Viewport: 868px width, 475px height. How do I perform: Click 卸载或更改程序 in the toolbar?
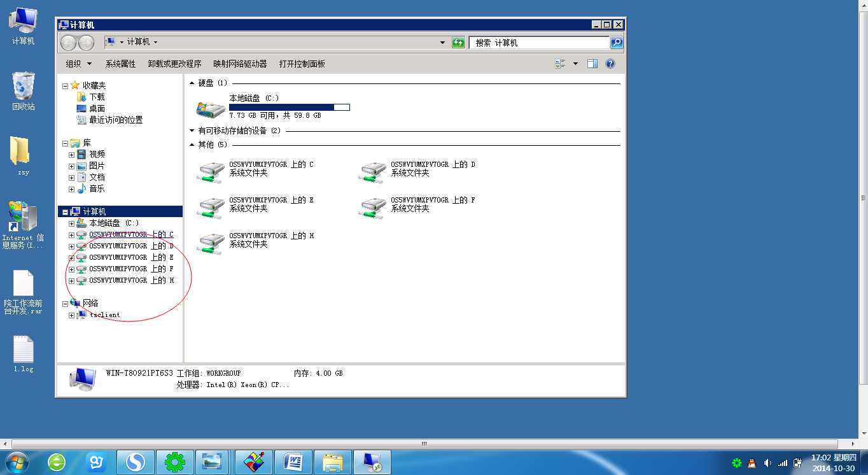coord(174,64)
